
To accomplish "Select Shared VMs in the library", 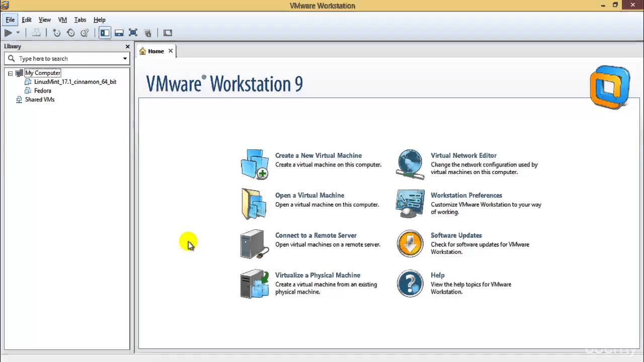I will coord(40,100).
